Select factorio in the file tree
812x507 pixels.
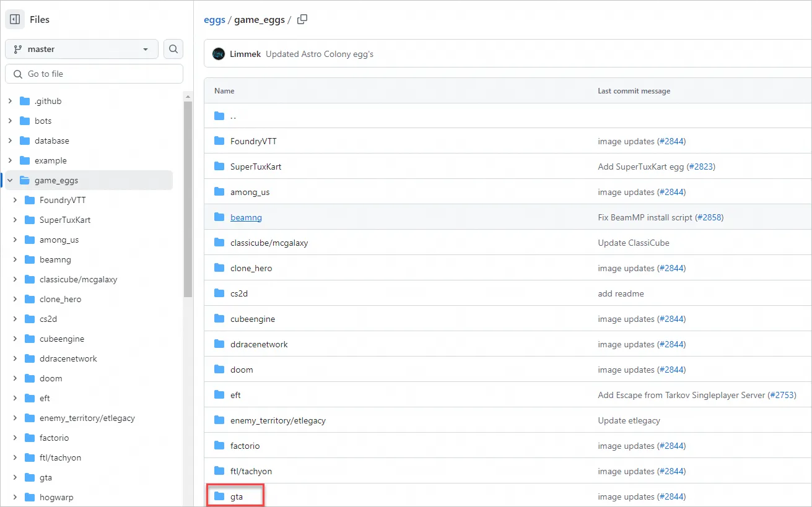point(55,438)
